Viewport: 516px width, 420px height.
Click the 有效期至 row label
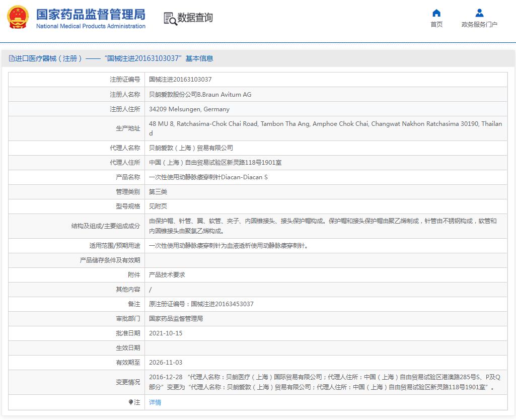128,363
